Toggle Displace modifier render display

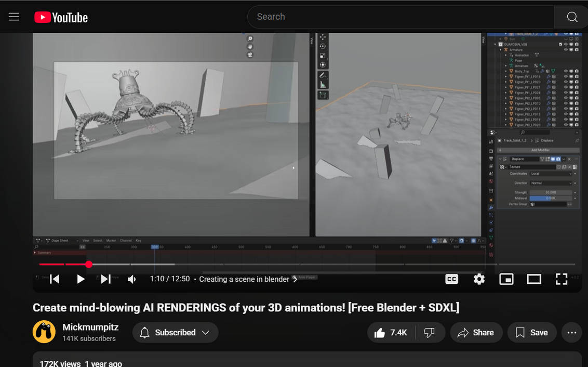tap(558, 159)
